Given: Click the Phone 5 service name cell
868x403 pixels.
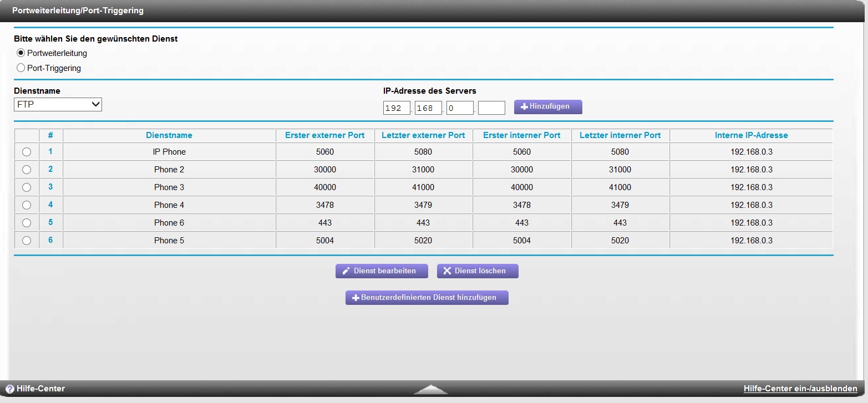Looking at the screenshot, I should click(x=169, y=241).
